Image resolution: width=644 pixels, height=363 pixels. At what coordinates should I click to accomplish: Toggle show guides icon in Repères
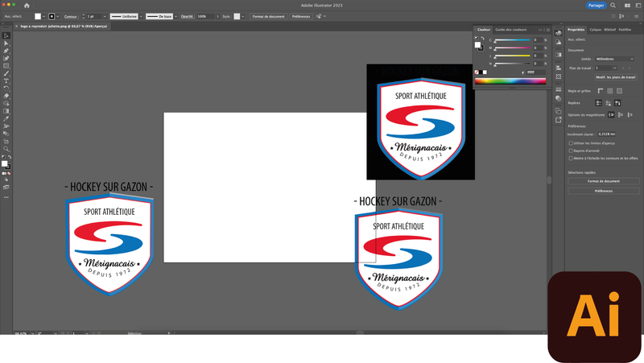pos(599,103)
